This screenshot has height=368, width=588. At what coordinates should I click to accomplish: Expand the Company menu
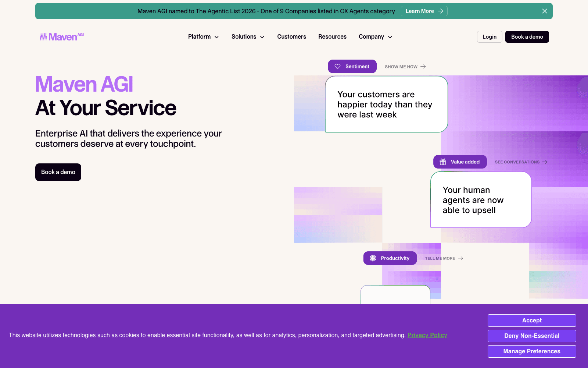[x=375, y=37]
